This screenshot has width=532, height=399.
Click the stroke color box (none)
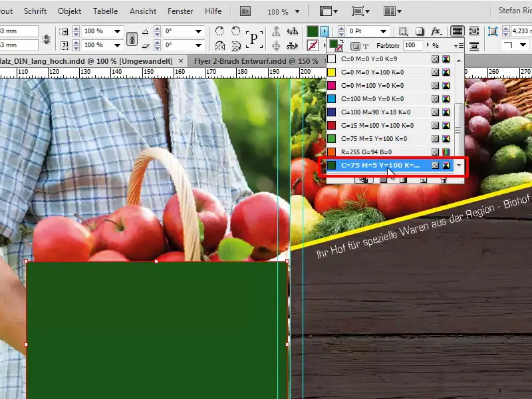tap(313, 45)
